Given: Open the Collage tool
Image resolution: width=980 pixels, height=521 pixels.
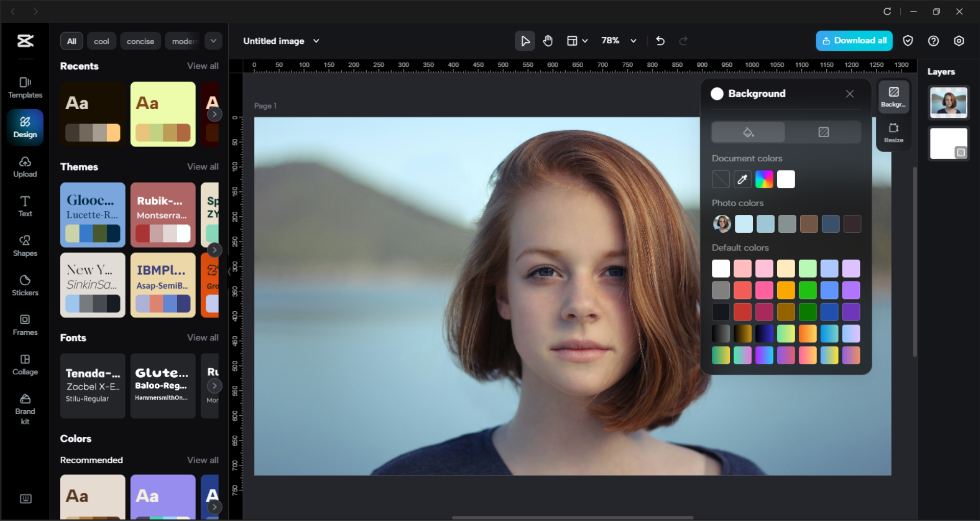Looking at the screenshot, I should pos(25,364).
